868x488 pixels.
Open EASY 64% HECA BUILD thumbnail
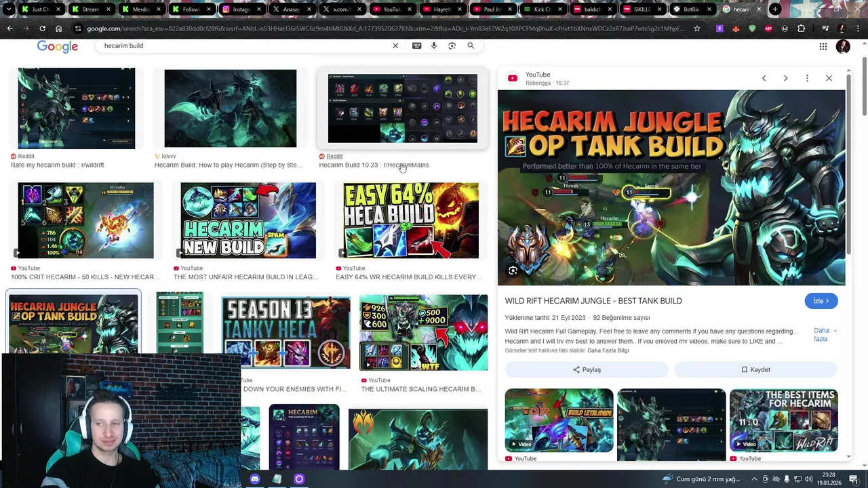coord(411,220)
